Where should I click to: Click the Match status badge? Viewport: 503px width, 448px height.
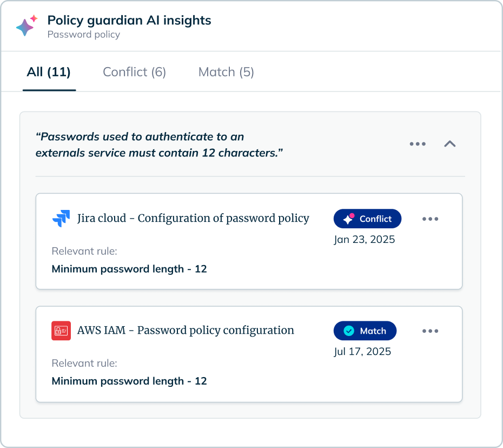click(365, 331)
